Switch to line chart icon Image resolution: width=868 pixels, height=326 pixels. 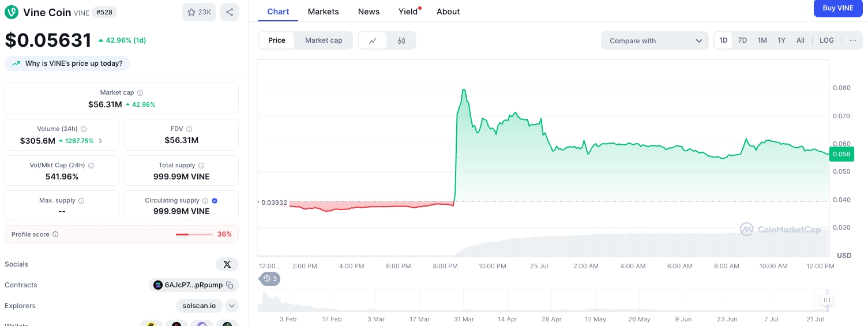pos(373,40)
